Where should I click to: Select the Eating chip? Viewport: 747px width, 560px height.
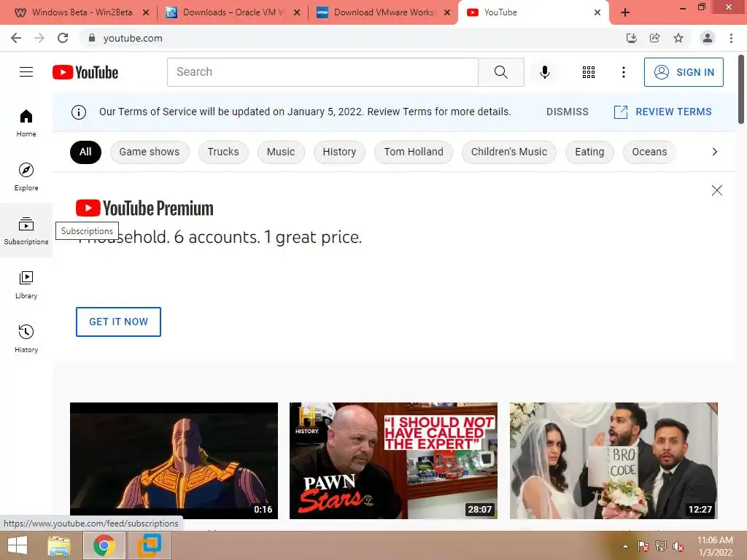point(589,152)
